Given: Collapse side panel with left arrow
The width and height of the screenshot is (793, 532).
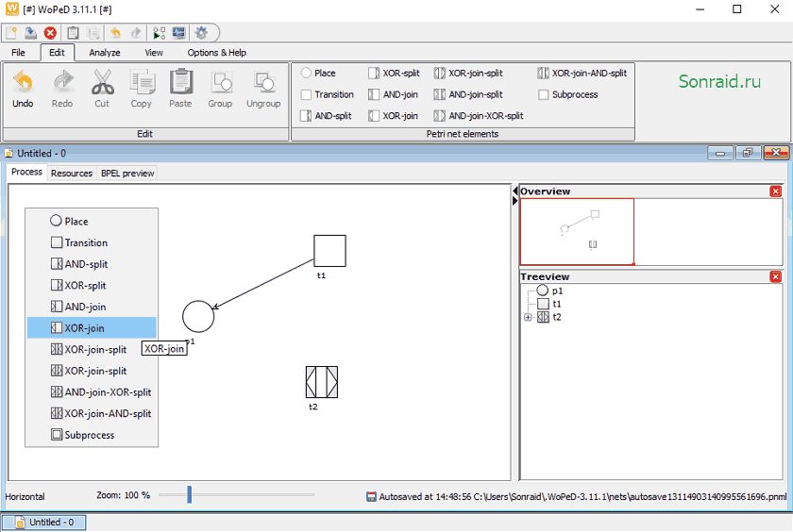Looking at the screenshot, I should pos(515,191).
